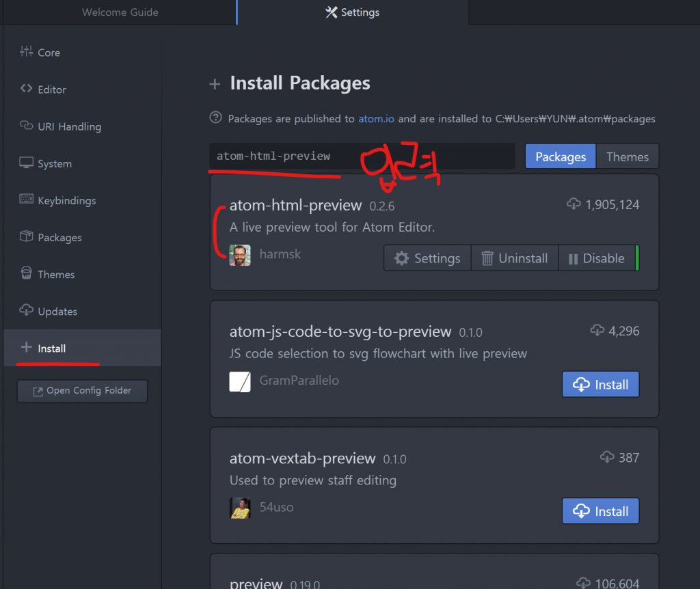
Task: Click the 0.2.6 version text
Action: point(382,206)
